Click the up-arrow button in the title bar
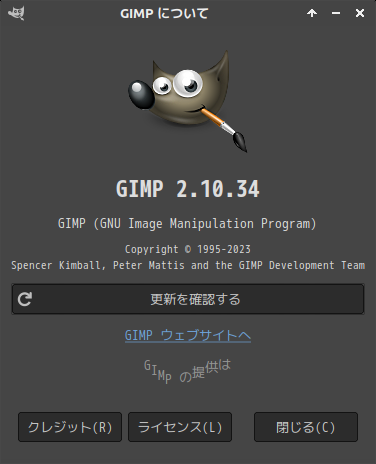Screen dimensions: 376x464 pyautogui.click(x=312, y=13)
